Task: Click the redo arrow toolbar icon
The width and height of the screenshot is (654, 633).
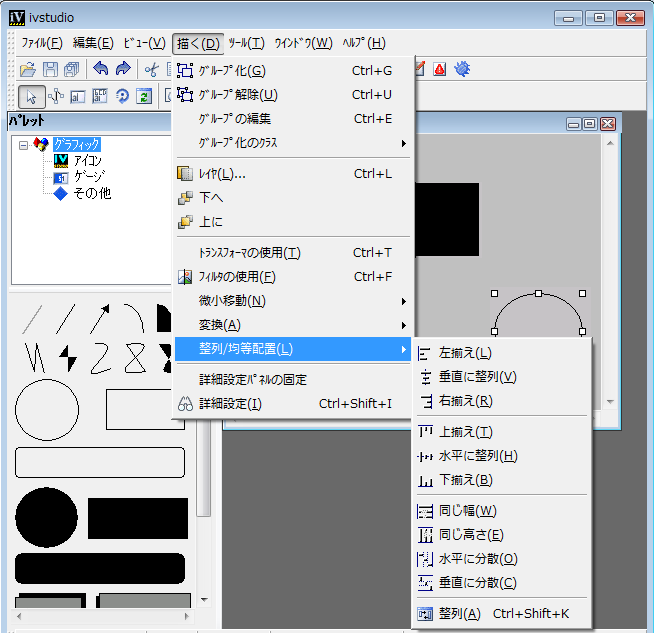Action: click(123, 69)
